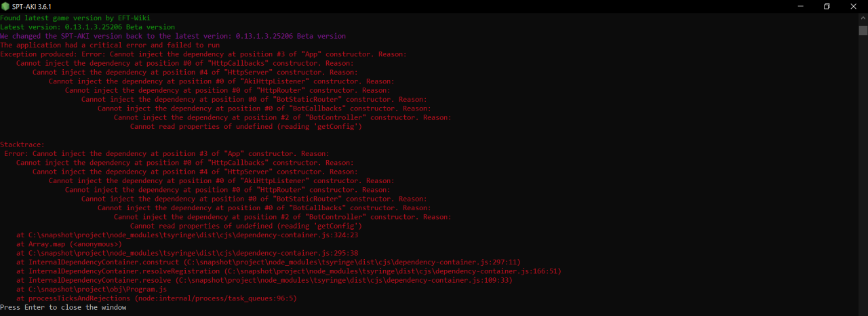Click the purple 'We changed the SPT-AKI version' line
The image size is (868, 316).
(173, 36)
